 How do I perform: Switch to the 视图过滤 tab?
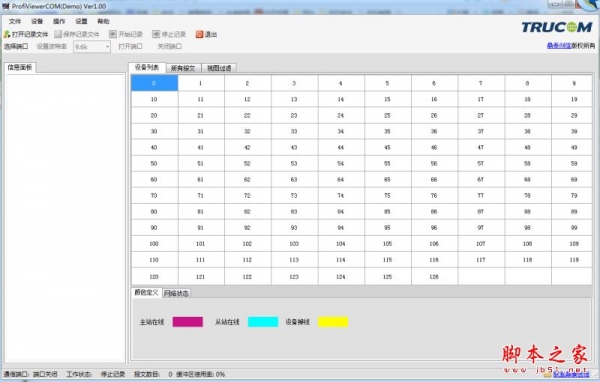coord(219,68)
